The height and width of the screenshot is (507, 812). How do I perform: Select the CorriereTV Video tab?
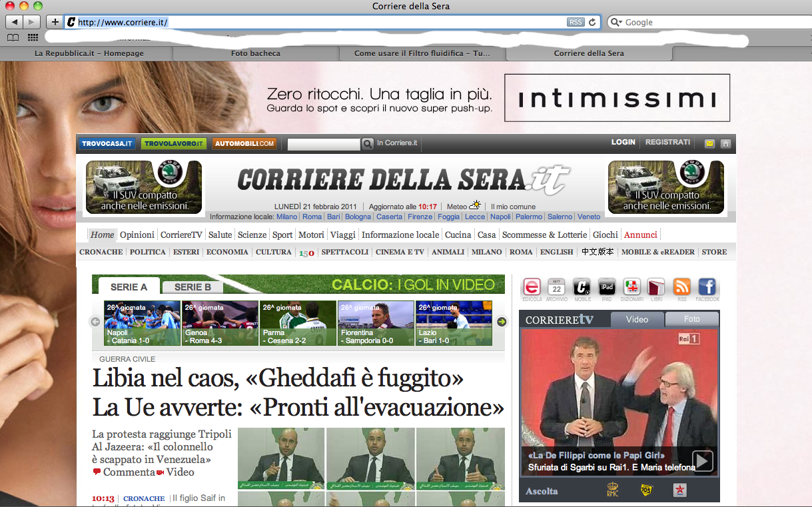coord(637,319)
